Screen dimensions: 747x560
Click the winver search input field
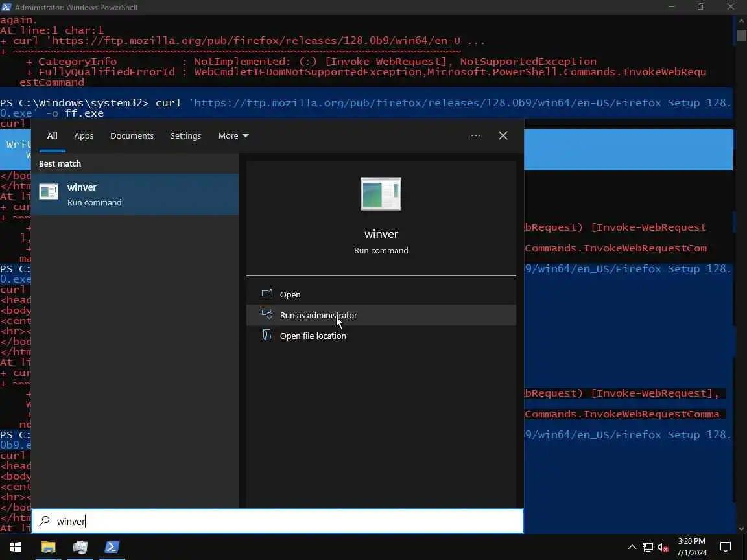(278, 521)
